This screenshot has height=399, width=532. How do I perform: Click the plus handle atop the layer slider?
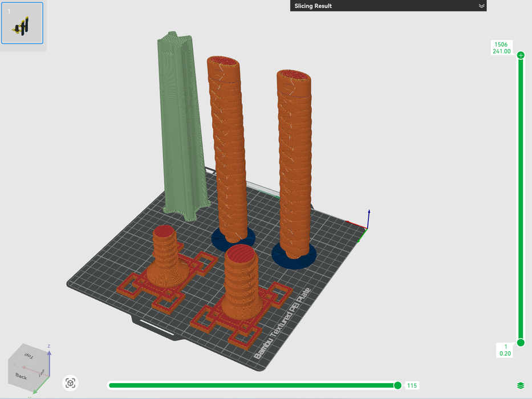coord(521,55)
